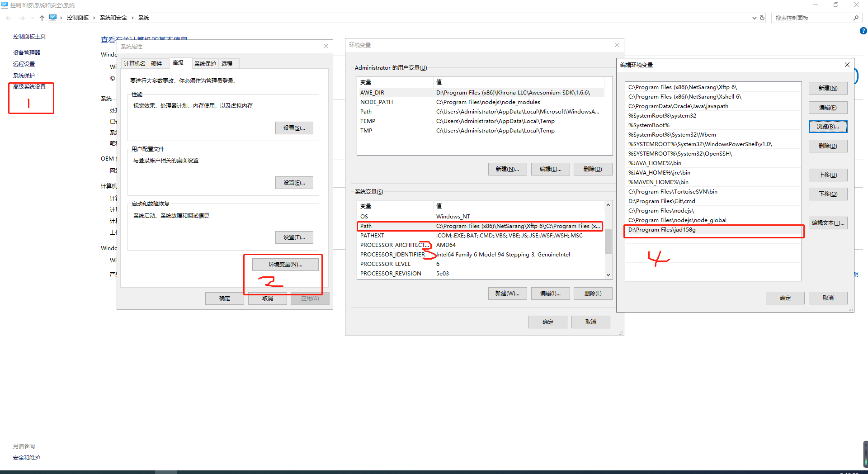This screenshot has height=474, width=868.
Task: Click the 编辑文本(T) button
Action: pyautogui.click(x=828, y=223)
